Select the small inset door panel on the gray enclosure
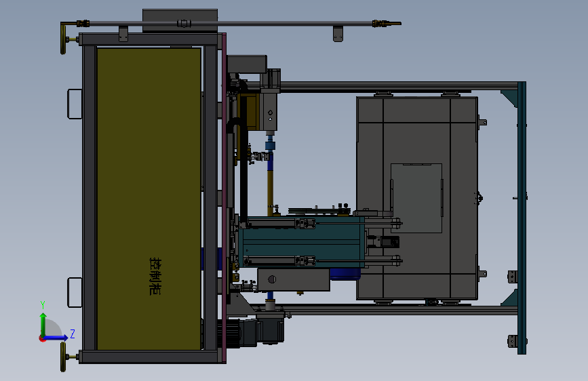588x381 pixels. [x=416, y=198]
